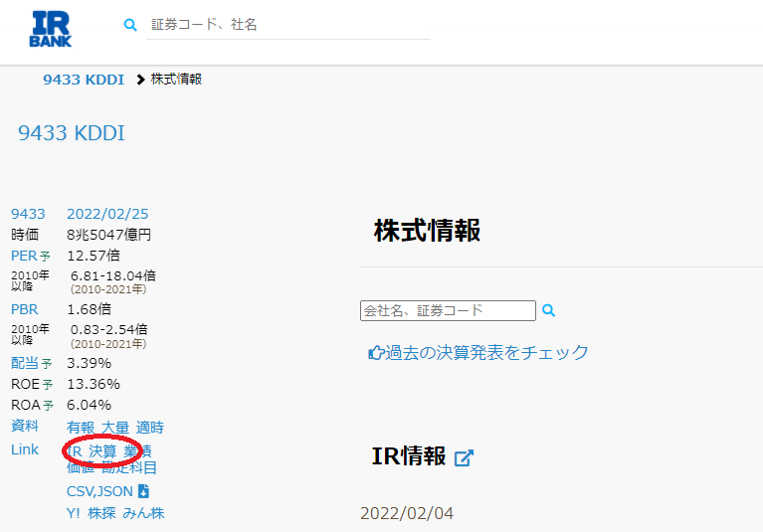Image resolution: width=763 pixels, height=532 pixels.
Task: Open the CSV,JSON download link
Action: coord(99,491)
